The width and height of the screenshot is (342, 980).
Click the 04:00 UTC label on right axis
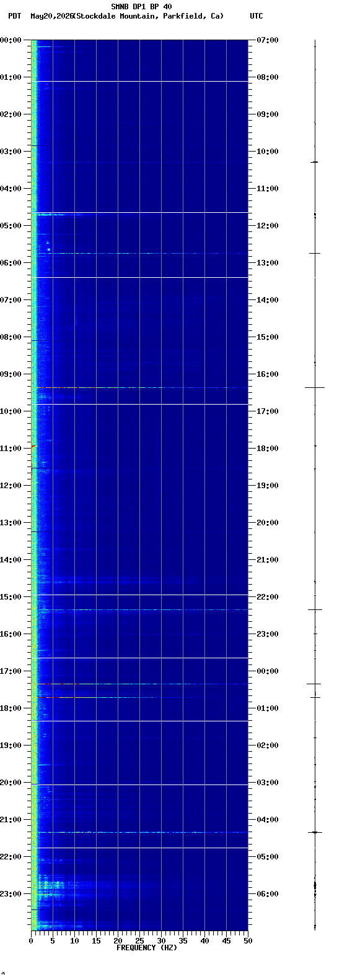click(x=267, y=820)
